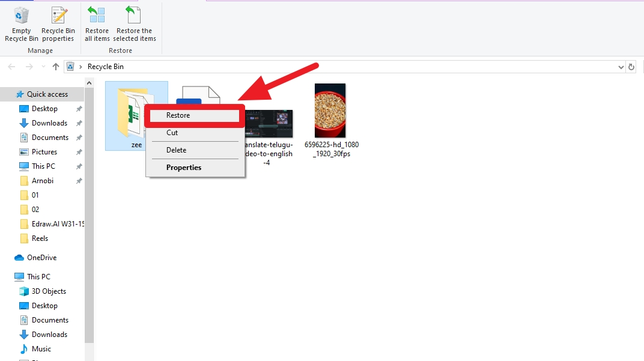
Task: Go back with the back arrow
Action: click(11, 67)
